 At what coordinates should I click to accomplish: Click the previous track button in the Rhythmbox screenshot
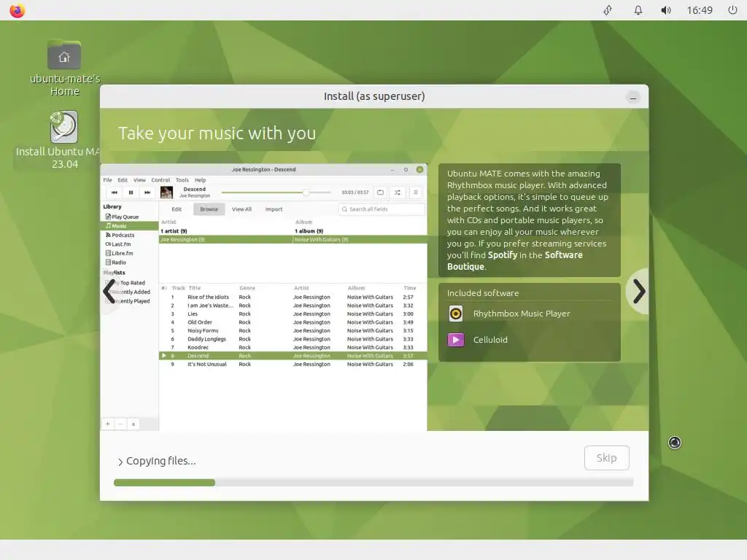[x=115, y=192]
